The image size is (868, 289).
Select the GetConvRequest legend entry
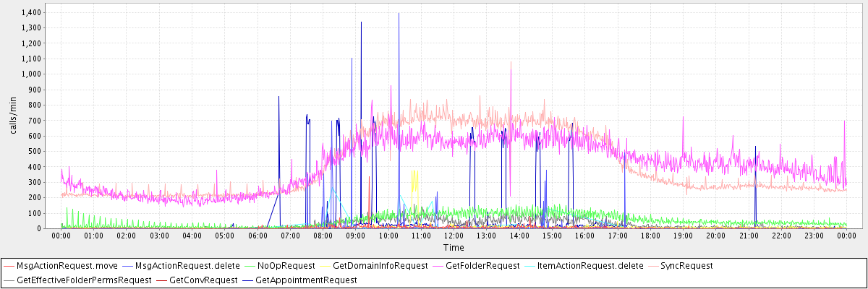tap(203, 280)
